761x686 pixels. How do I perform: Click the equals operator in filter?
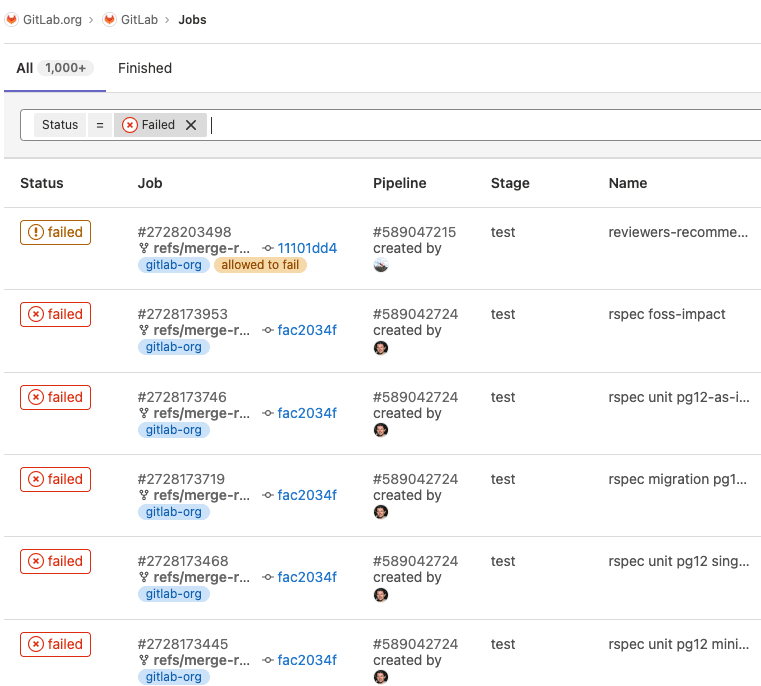point(99,125)
